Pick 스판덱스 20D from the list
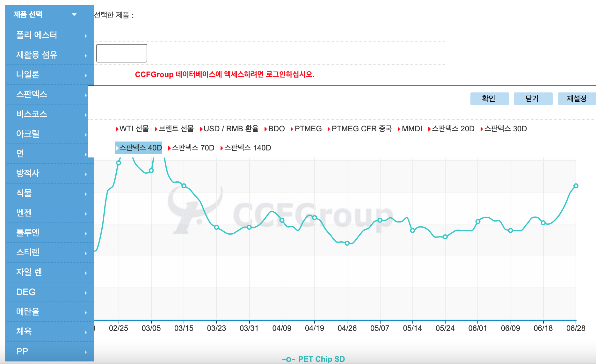 [451, 129]
